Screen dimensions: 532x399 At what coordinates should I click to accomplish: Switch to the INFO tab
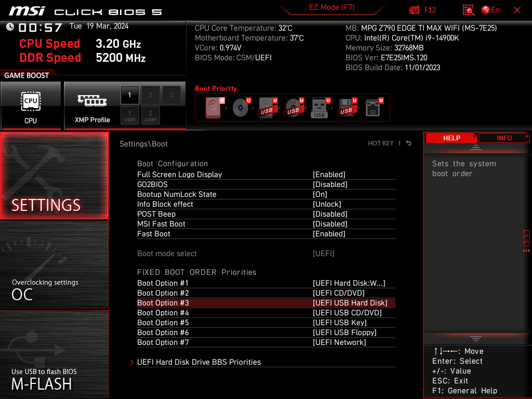[504, 138]
